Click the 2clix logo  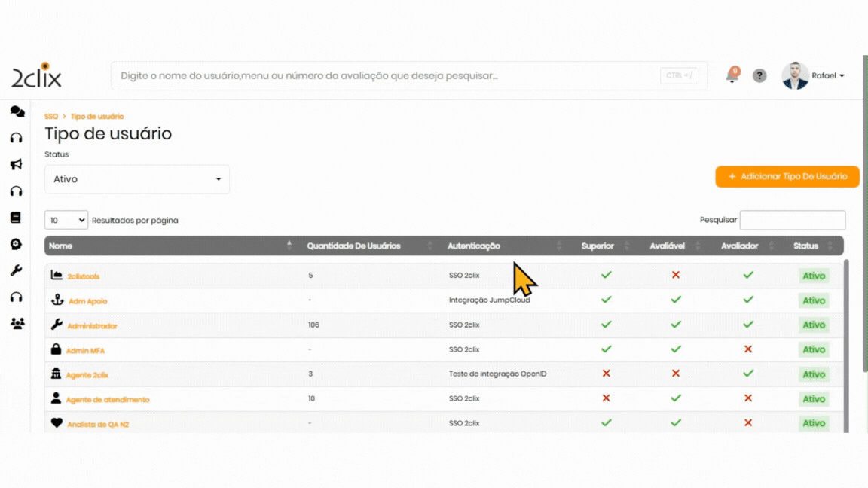tap(36, 75)
